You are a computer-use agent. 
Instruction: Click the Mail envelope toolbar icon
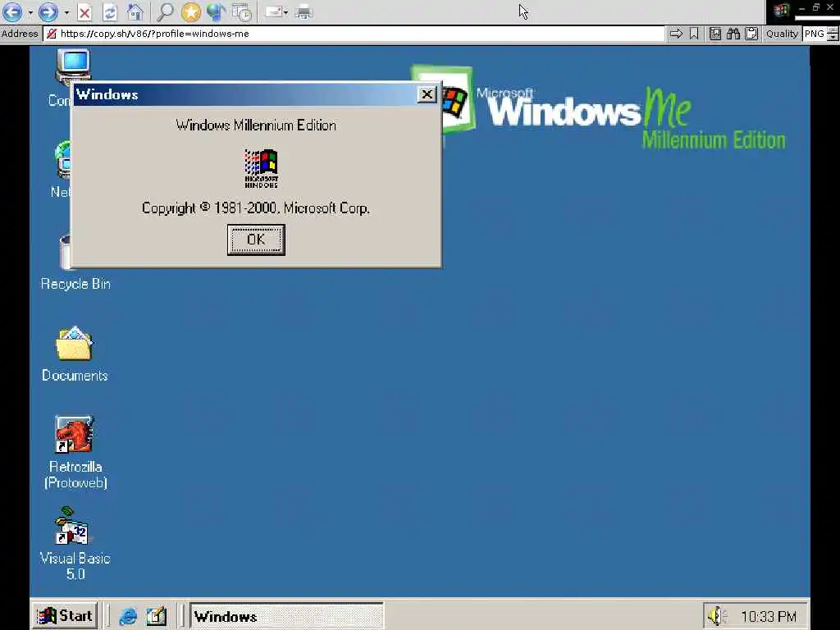point(273,11)
